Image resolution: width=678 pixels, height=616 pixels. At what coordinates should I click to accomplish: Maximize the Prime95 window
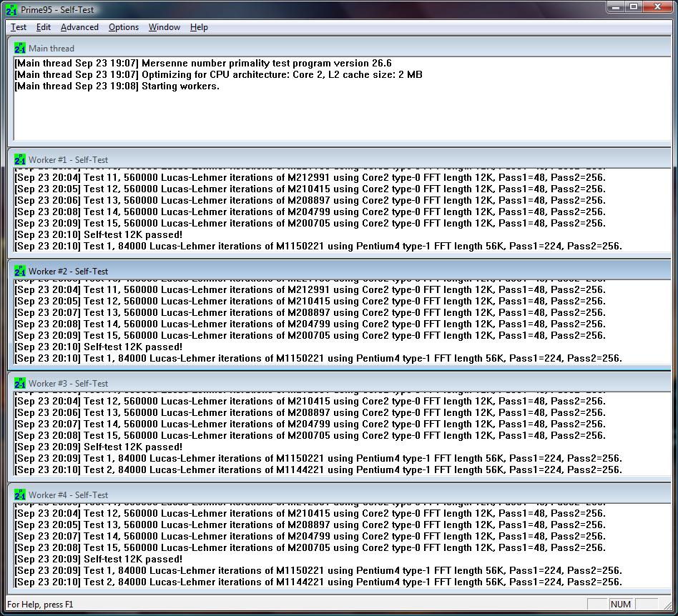pyautogui.click(x=634, y=7)
